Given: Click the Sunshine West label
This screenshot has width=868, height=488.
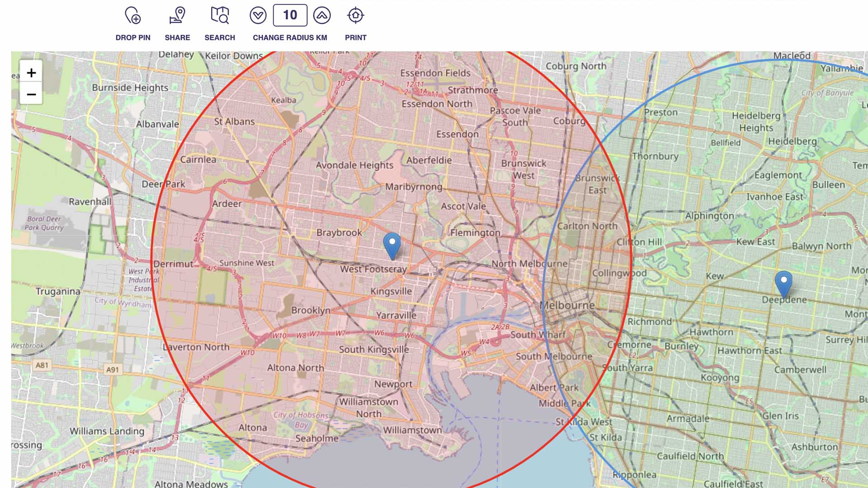Looking at the screenshot, I should [247, 263].
